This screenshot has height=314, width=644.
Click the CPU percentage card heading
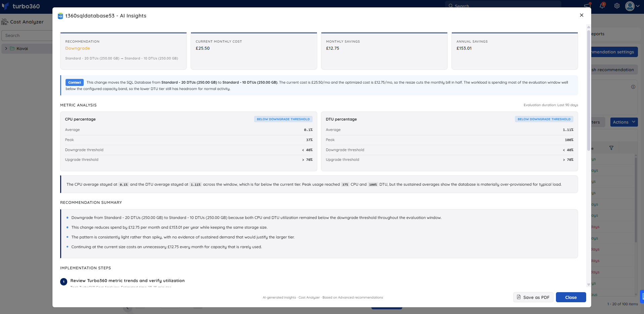pyautogui.click(x=80, y=119)
